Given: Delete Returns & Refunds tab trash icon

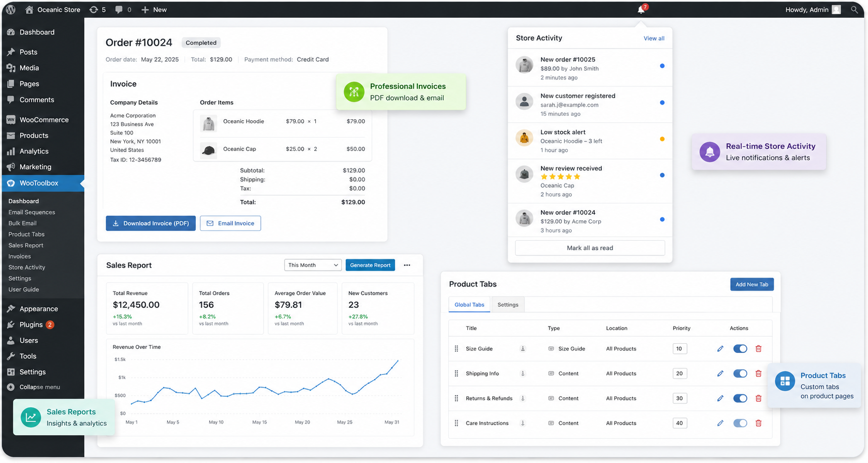Looking at the screenshot, I should click(758, 398).
